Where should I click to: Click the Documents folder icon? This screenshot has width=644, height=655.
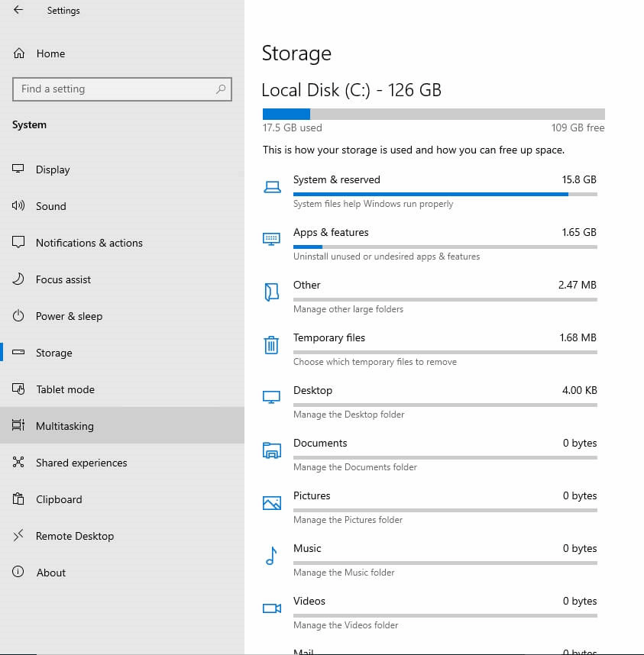point(271,450)
